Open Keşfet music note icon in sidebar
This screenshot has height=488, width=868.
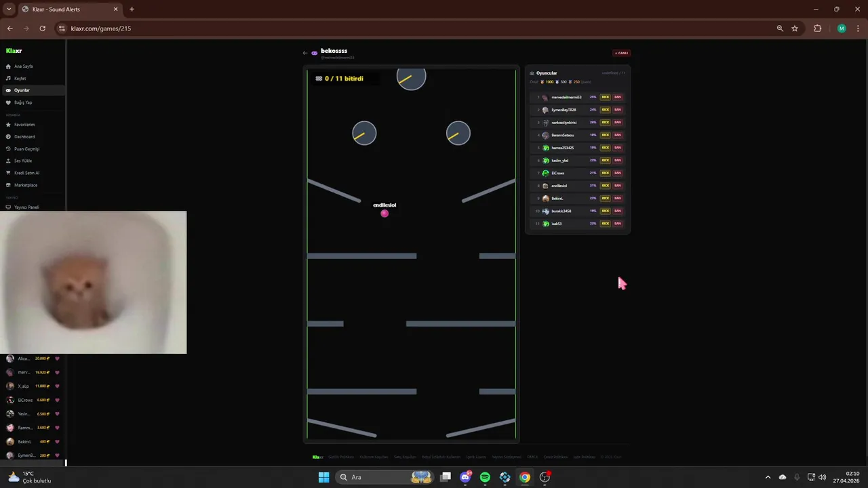pos(8,79)
